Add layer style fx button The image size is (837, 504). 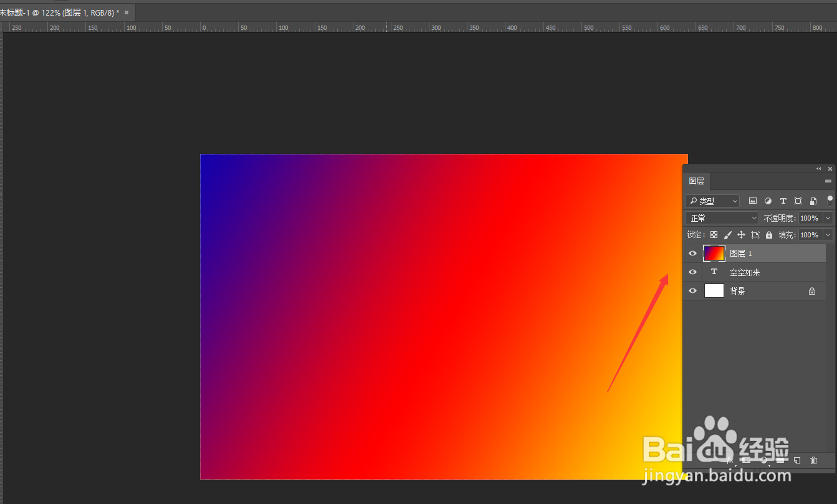(730, 460)
